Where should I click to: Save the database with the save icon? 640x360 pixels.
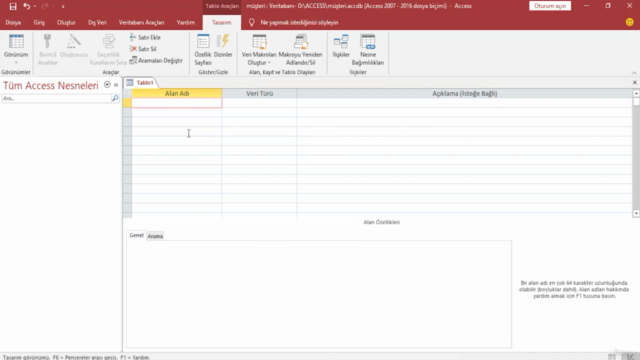(13, 6)
